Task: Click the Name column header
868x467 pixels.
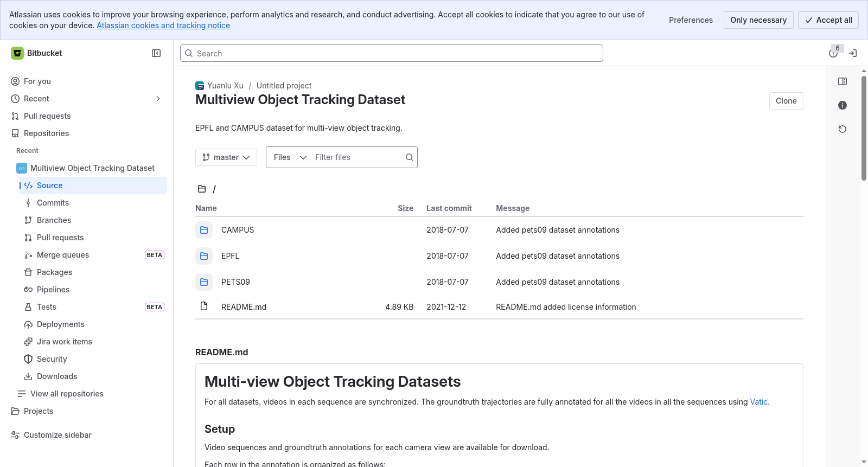Action: (206, 208)
